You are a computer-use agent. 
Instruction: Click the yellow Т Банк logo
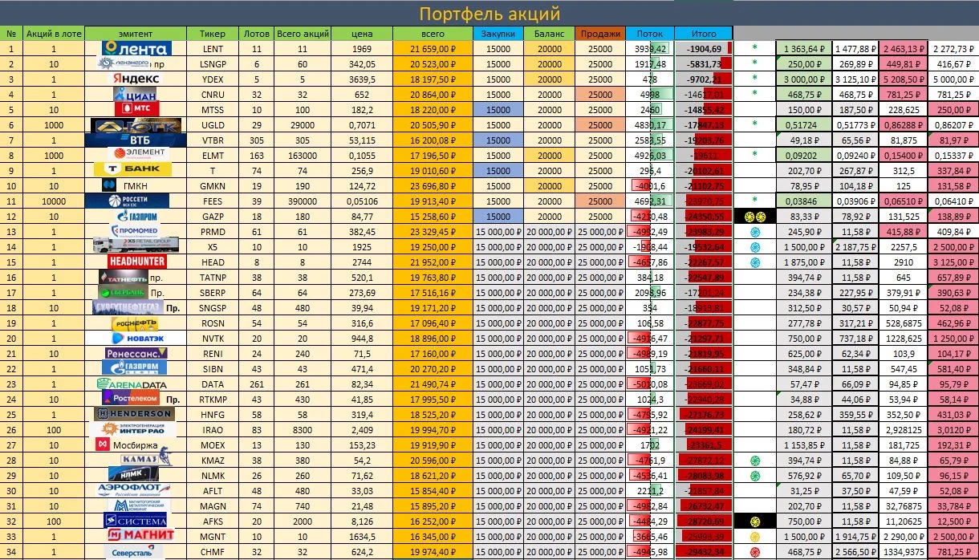133,170
